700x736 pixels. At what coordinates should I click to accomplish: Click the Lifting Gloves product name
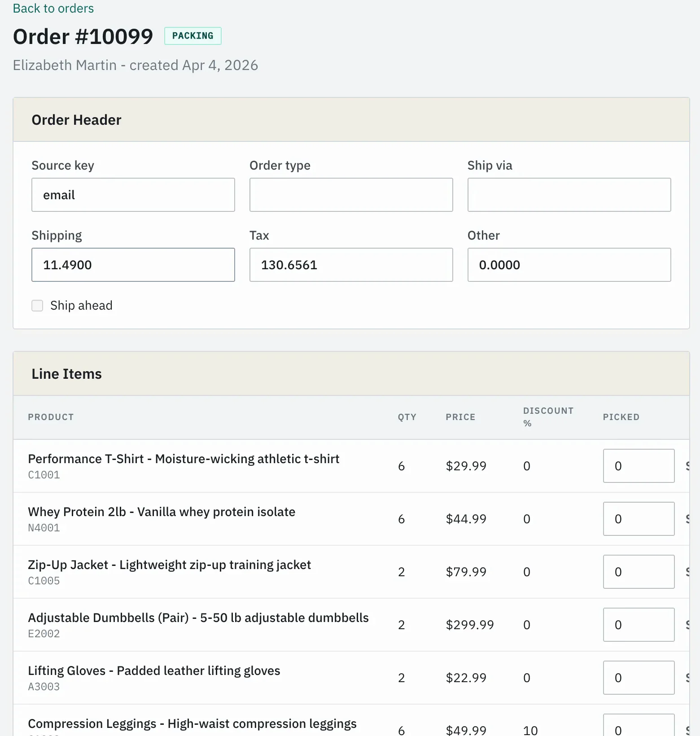coord(154,670)
